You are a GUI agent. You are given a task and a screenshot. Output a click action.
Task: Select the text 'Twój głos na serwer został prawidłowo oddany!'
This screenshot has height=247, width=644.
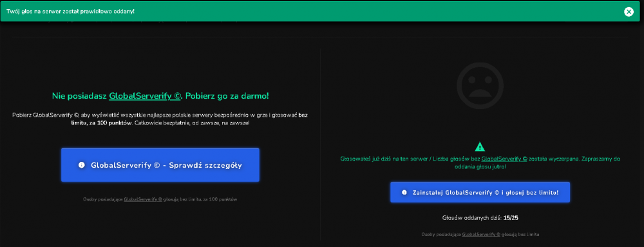coord(70,11)
